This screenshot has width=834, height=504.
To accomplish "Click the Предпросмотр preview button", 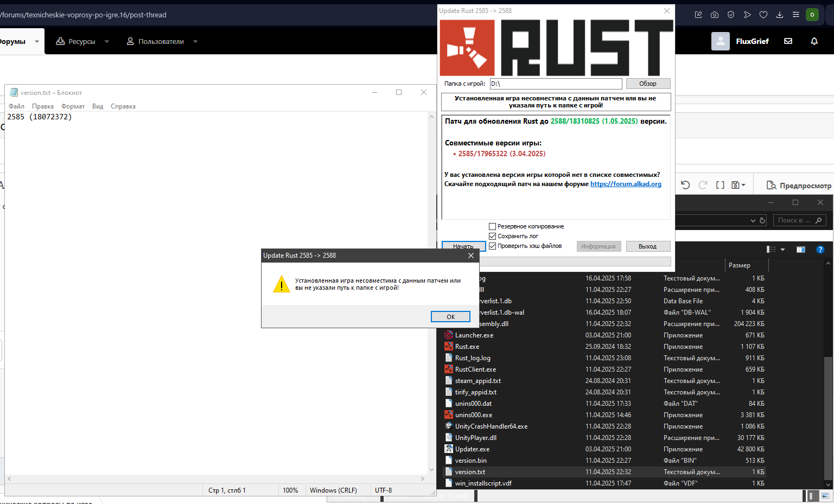I will pos(799,186).
